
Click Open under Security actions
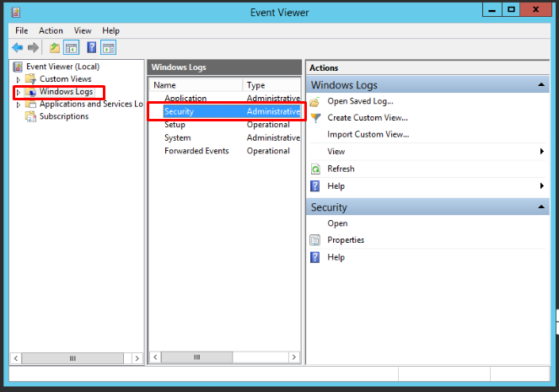(x=337, y=223)
